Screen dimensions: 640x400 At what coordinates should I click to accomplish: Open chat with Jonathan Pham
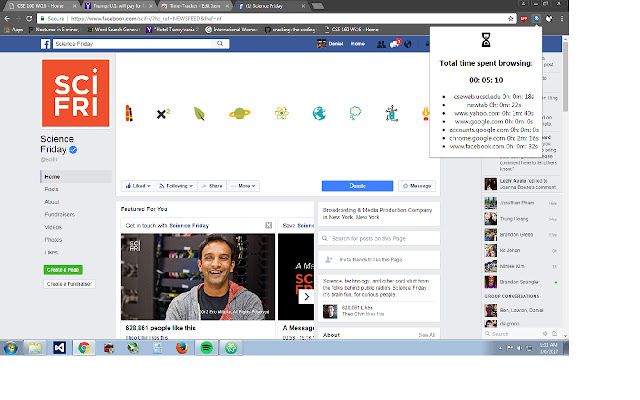[x=521, y=203]
